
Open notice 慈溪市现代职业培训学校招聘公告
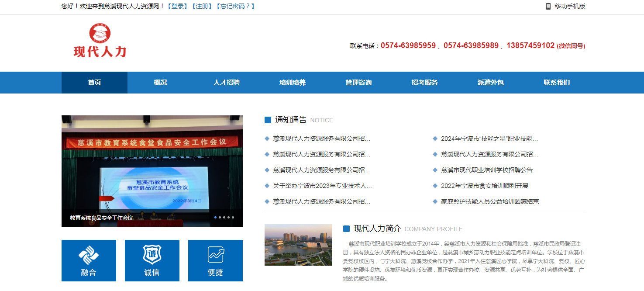click(x=487, y=170)
